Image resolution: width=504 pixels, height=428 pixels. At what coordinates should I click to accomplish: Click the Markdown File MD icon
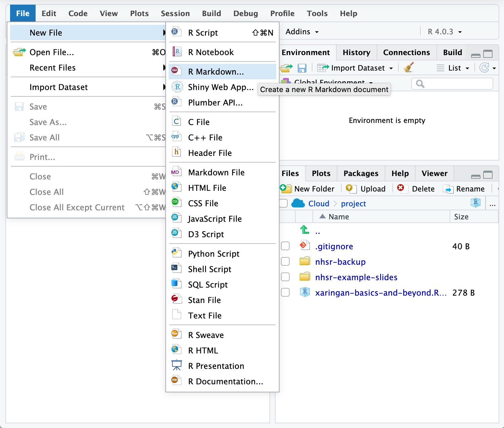point(176,172)
